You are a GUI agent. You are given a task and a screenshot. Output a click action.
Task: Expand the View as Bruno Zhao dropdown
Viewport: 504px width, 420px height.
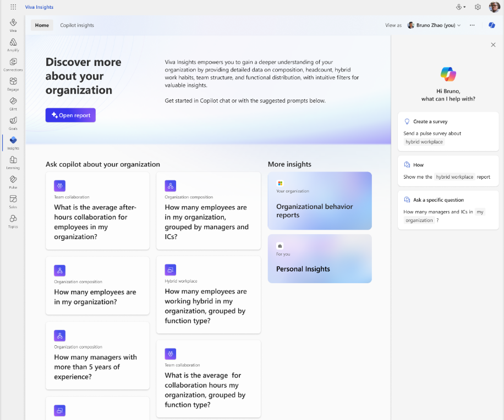(x=434, y=25)
